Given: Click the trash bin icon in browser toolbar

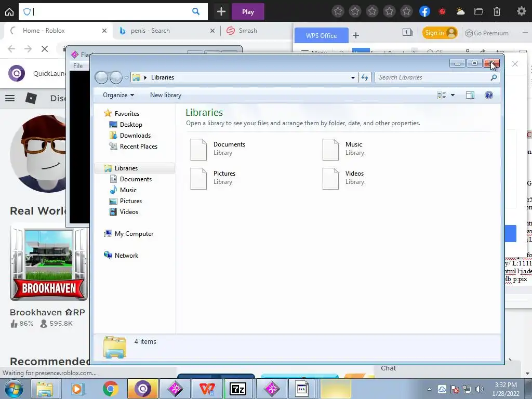Looking at the screenshot, I should point(497,11).
